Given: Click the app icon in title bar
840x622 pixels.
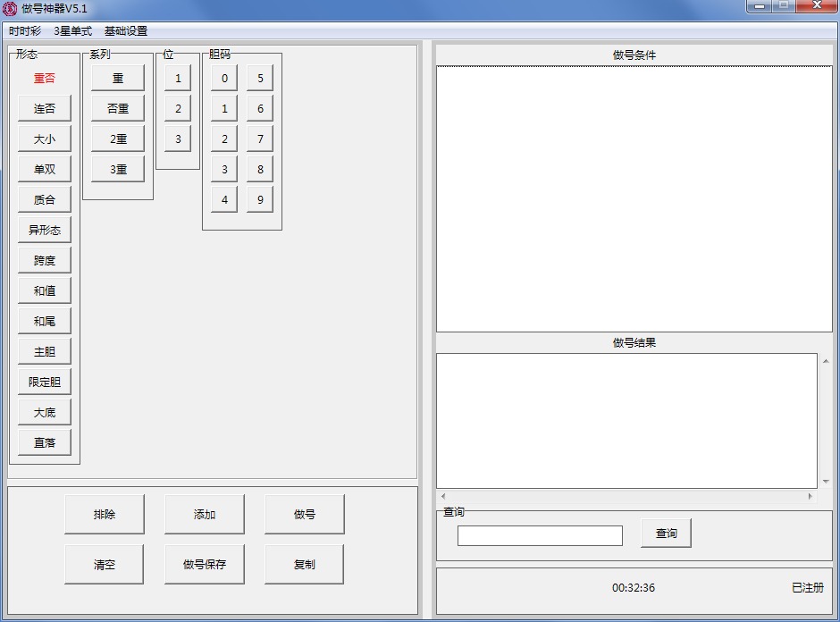Looking at the screenshot, I should point(10,9).
